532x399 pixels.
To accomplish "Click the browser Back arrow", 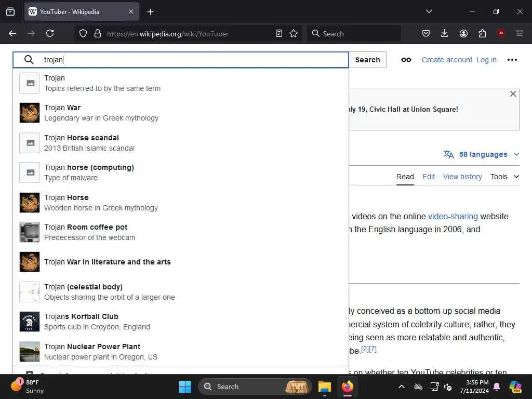I will (x=12, y=33).
